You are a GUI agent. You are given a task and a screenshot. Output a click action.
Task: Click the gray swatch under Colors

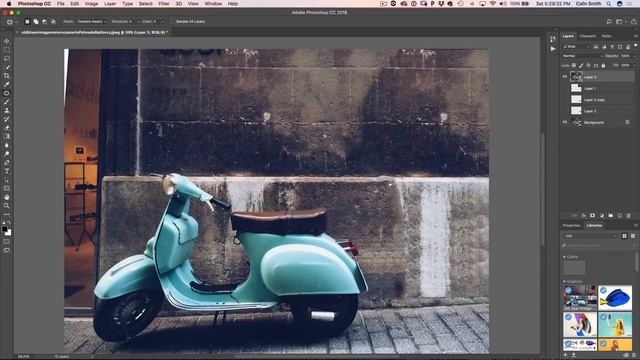click(x=574, y=268)
